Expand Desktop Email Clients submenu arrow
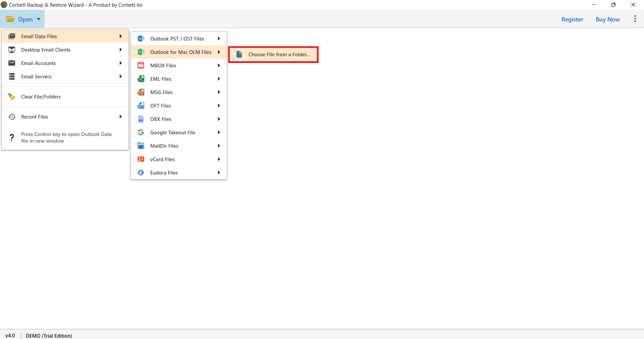 [x=120, y=50]
